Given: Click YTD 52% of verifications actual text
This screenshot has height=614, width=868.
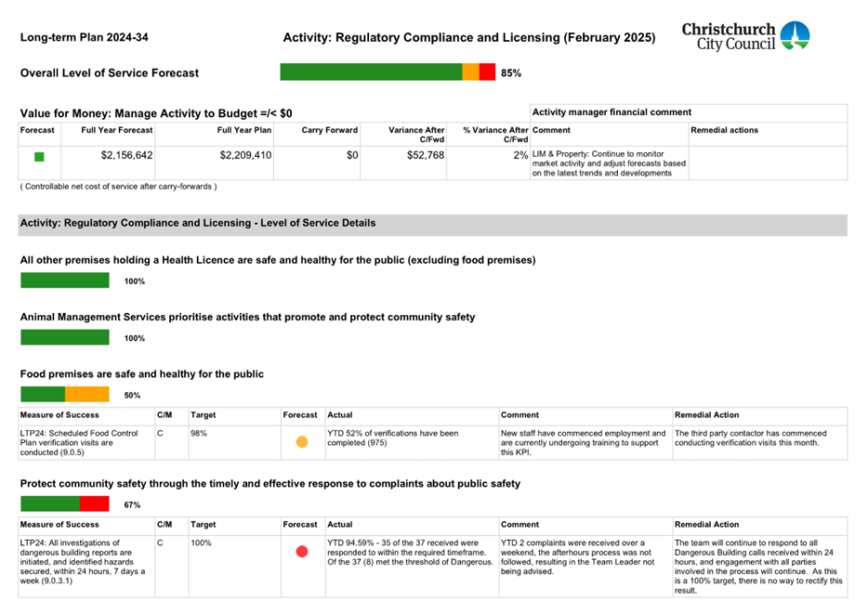Looking at the screenshot, I should (392, 438).
